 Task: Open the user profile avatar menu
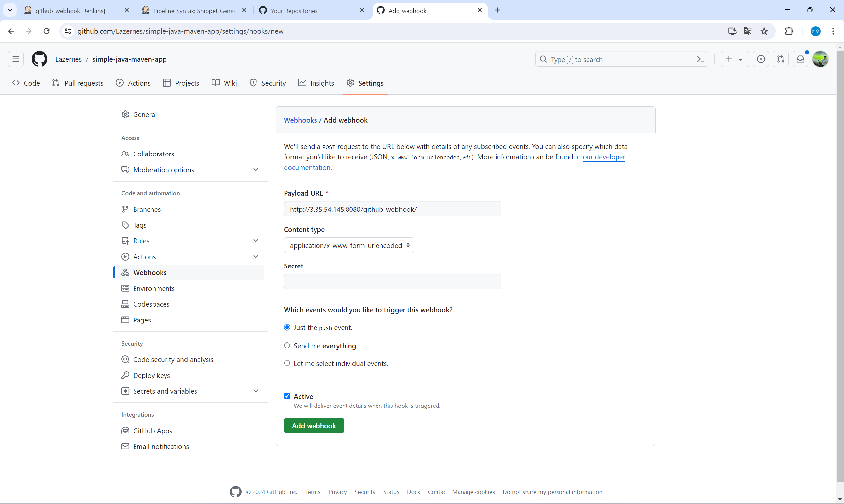pyautogui.click(x=820, y=59)
